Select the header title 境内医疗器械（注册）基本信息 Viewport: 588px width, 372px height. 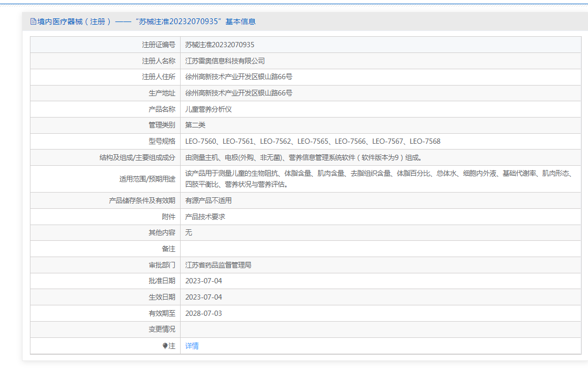point(146,22)
